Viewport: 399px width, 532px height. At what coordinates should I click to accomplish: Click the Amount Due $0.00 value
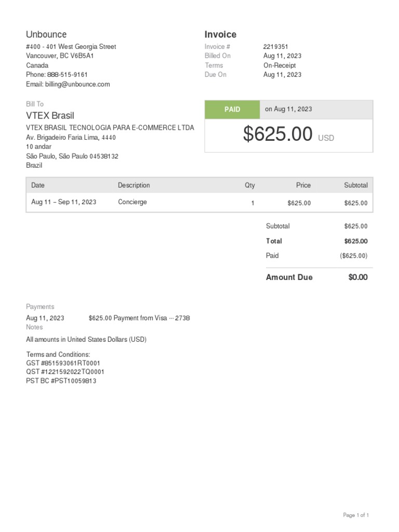358,277
